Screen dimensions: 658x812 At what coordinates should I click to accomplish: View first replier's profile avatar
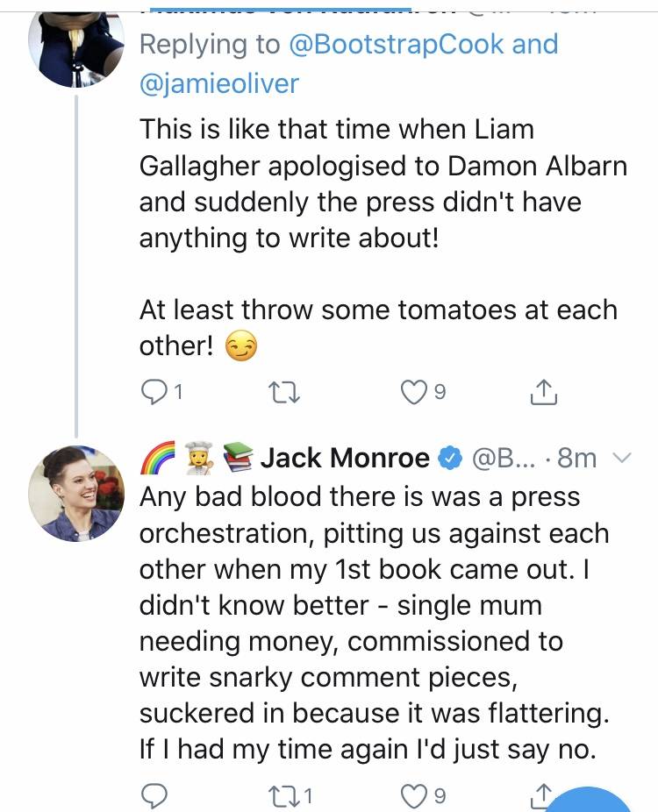pyautogui.click(x=76, y=47)
